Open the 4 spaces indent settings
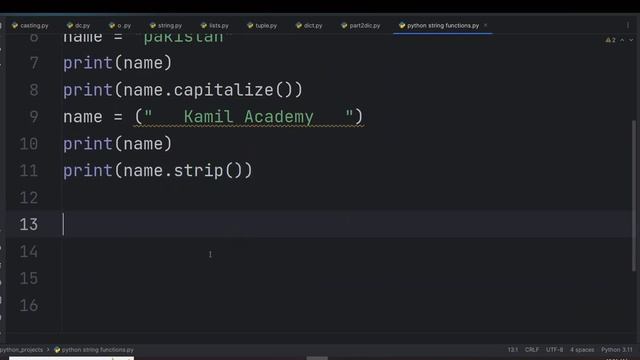Screen dimensions: 640x360 pyautogui.click(x=582, y=350)
